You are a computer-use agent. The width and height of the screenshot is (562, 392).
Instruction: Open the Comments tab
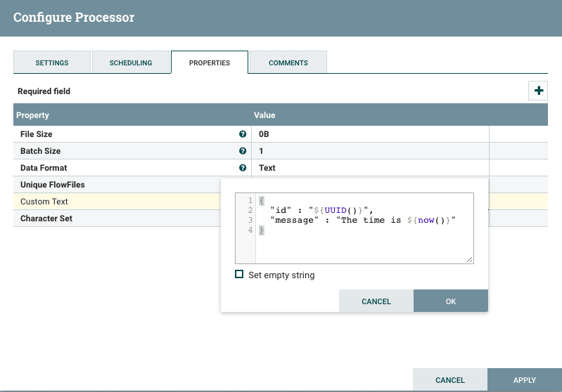point(288,63)
